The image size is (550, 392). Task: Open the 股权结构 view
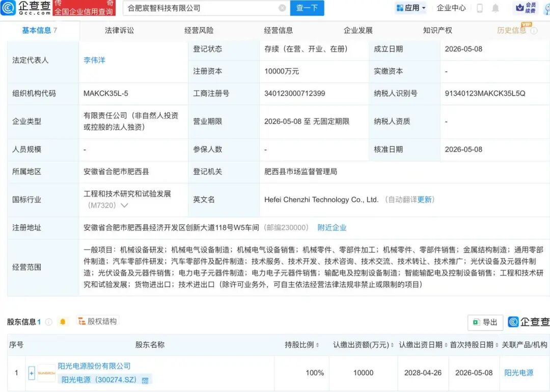pyautogui.click(x=97, y=321)
